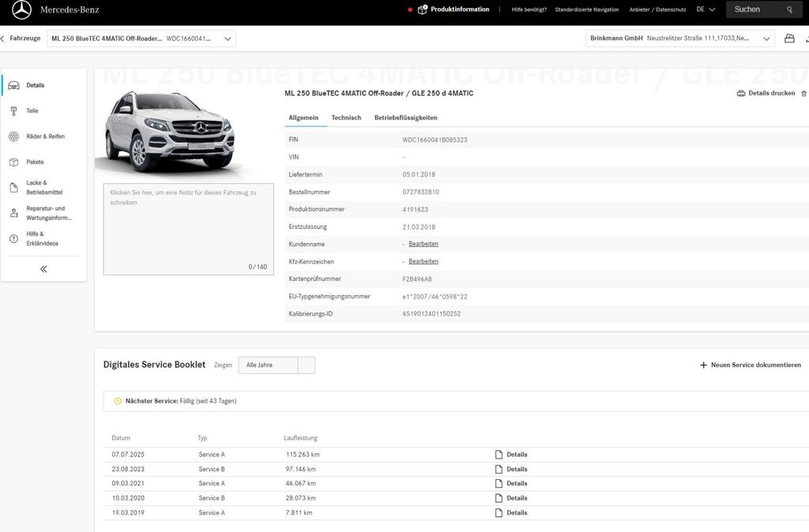
Task: Switch to Technisch tab
Action: [346, 118]
